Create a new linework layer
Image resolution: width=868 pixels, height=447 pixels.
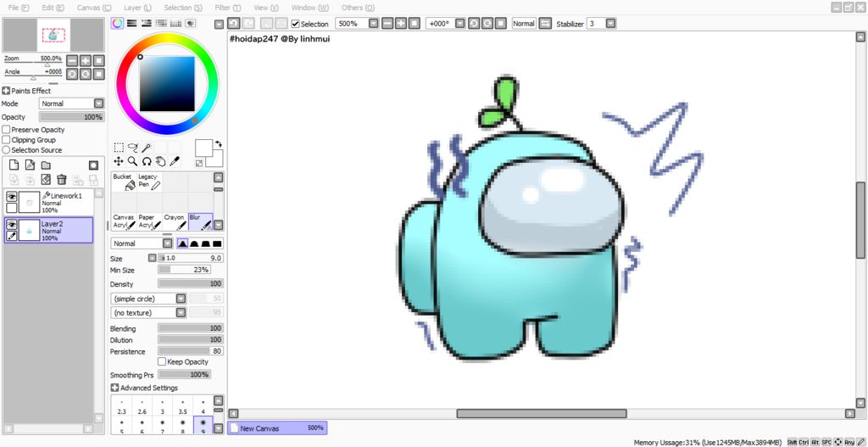pos(30,165)
